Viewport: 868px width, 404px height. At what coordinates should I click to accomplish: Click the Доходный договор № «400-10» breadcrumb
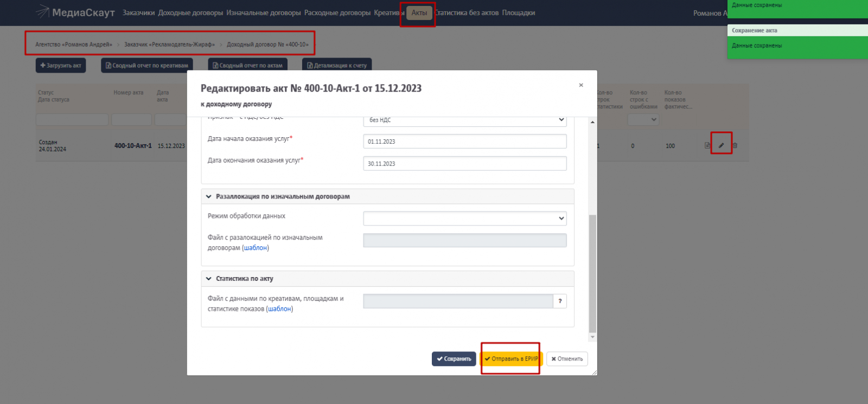pyautogui.click(x=267, y=44)
